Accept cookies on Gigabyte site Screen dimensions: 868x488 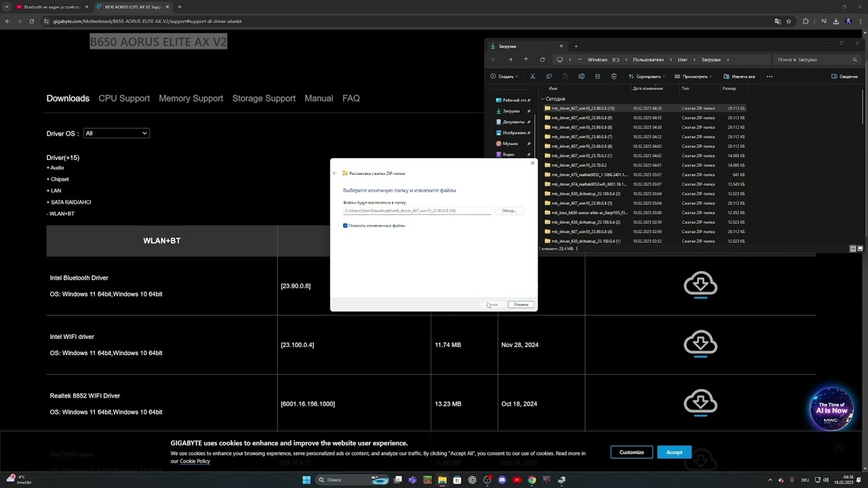click(x=674, y=452)
